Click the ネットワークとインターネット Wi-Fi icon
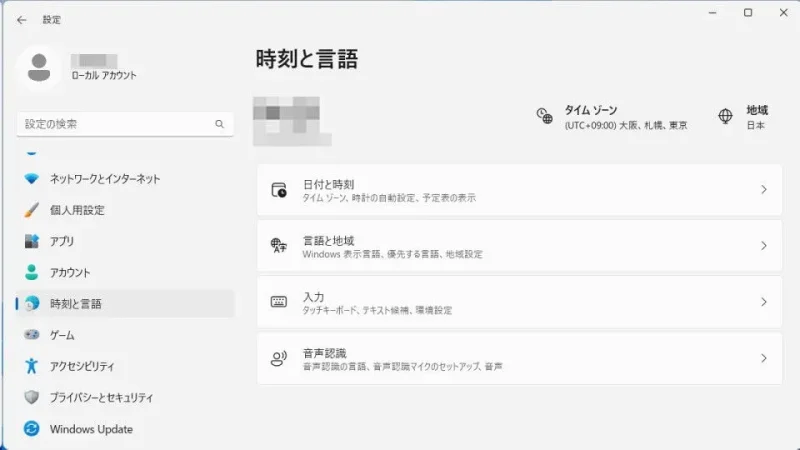Viewport: 800px width, 450px height. click(x=32, y=179)
